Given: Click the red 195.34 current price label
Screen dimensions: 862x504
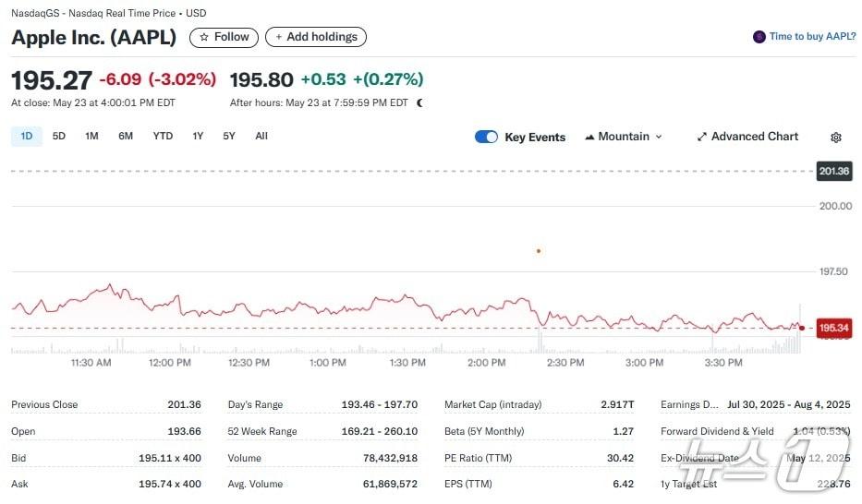Looking at the screenshot, I should (x=833, y=328).
